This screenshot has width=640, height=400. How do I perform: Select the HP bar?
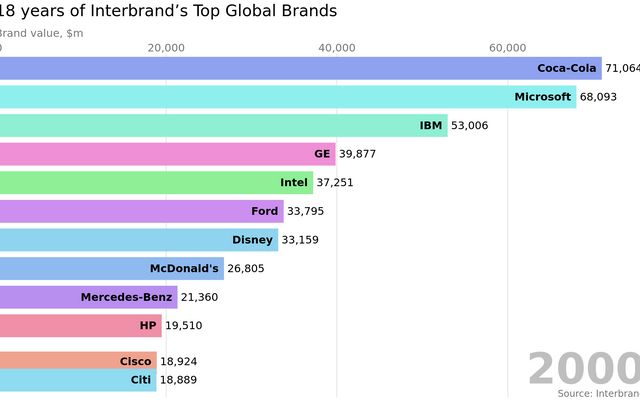(80, 326)
